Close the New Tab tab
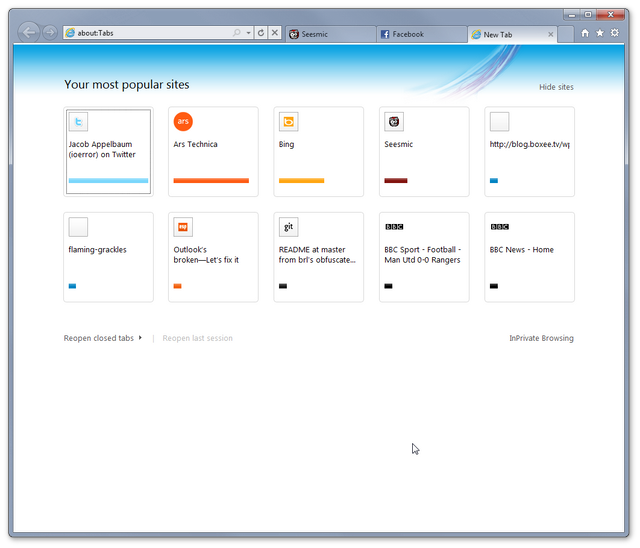Viewport: 640px width, 548px height. pos(550,34)
